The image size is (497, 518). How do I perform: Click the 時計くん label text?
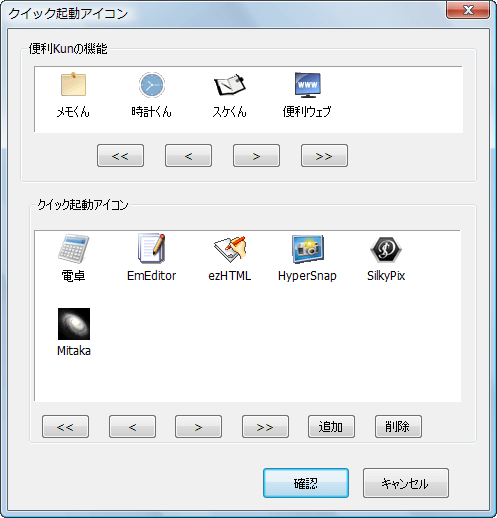151,111
